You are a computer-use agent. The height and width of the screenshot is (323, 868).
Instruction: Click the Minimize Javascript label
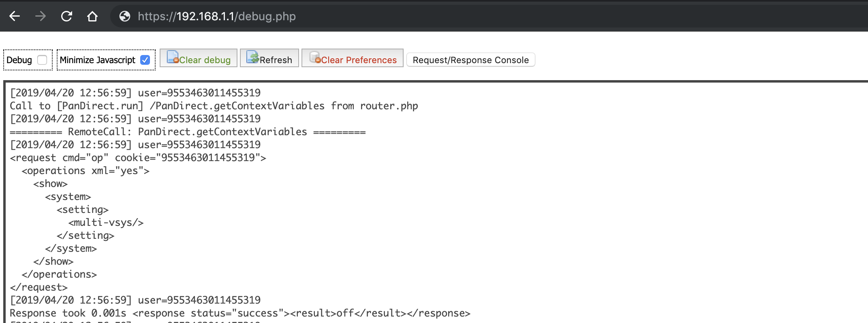click(x=98, y=59)
